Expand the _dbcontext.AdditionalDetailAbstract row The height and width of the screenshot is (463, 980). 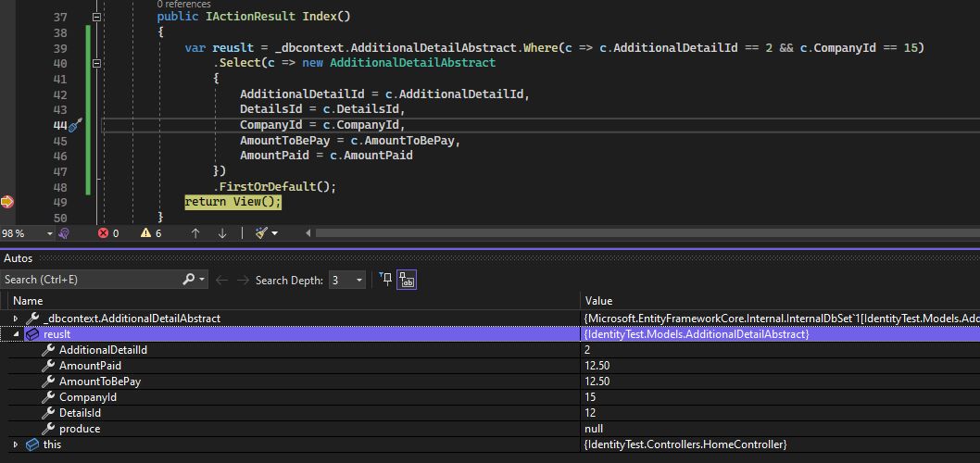point(17,319)
